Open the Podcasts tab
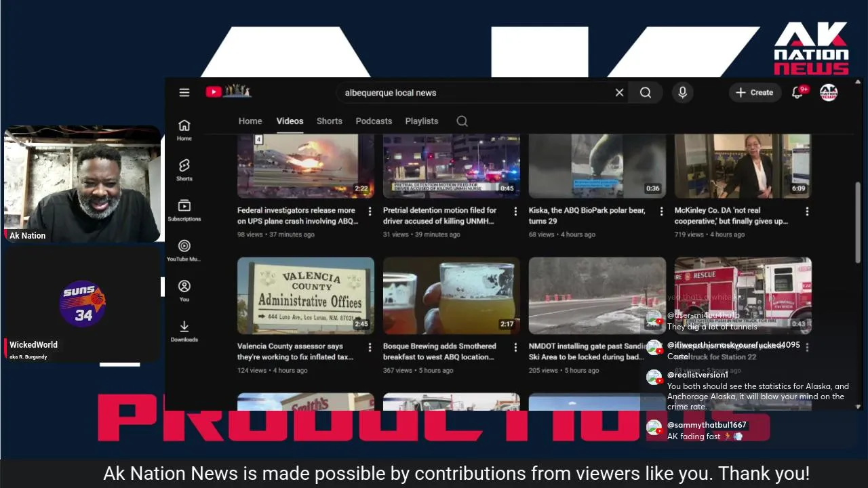Viewport: 868px width, 488px height. pyautogui.click(x=374, y=121)
